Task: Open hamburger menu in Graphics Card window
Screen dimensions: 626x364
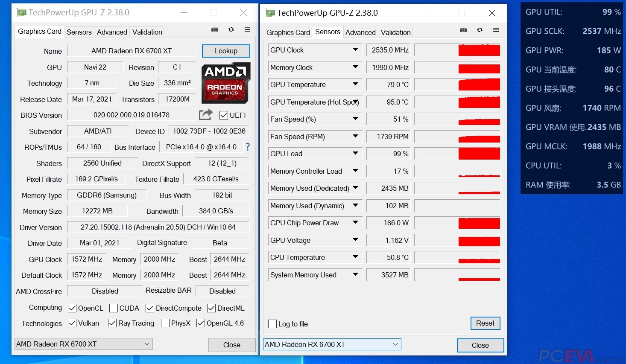Action: pos(247,29)
